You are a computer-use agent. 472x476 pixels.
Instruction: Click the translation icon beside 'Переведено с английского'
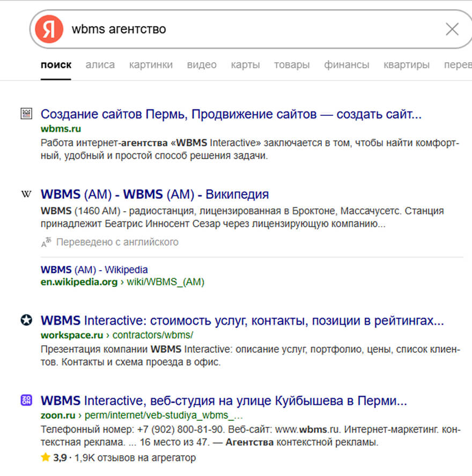(46, 242)
